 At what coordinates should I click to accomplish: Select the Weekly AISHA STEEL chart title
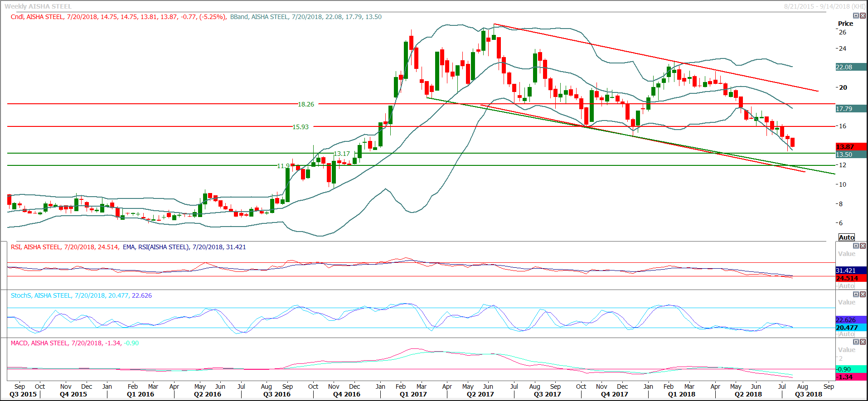point(38,6)
